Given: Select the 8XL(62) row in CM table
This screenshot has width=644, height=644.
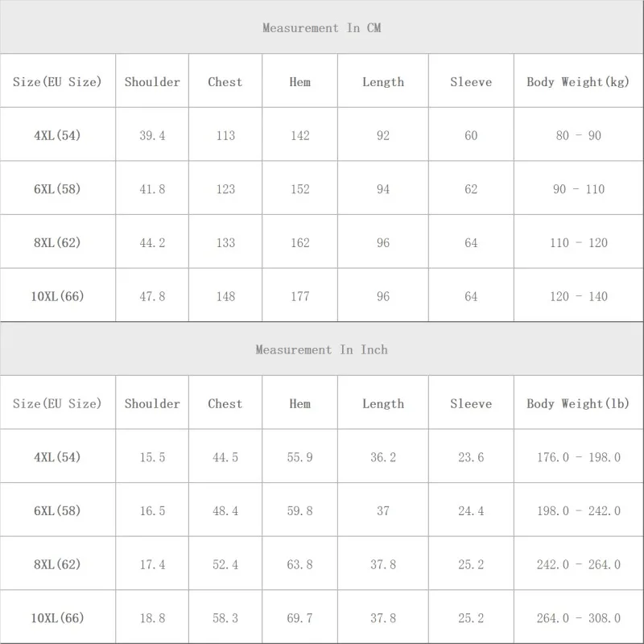Looking at the screenshot, I should pyautogui.click(x=321, y=242).
